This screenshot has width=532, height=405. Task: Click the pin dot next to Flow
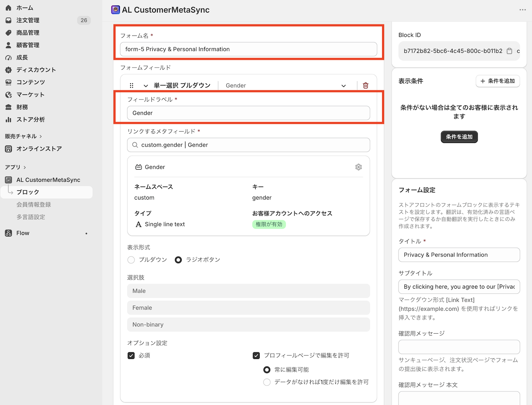coord(86,233)
